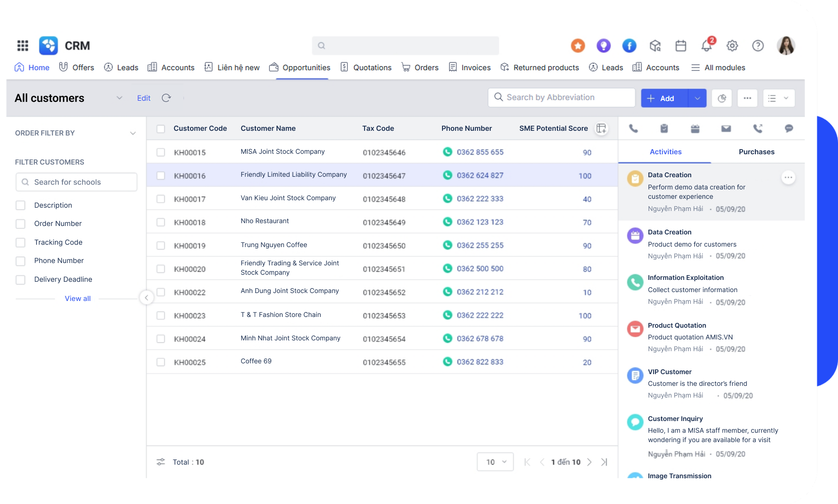The image size is (838, 504).
Task: Select the phone call icon in activities panel
Action: [634, 128]
